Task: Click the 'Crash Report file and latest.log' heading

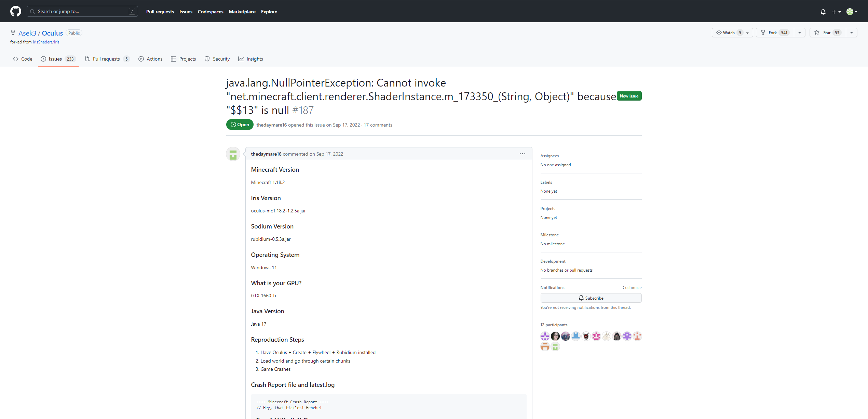Action: point(293,385)
